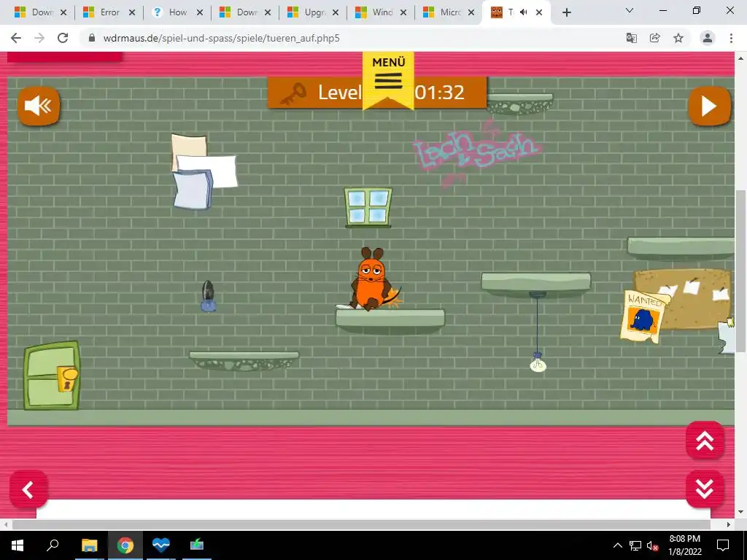Switch to the Upgr tab

pyautogui.click(x=314, y=12)
